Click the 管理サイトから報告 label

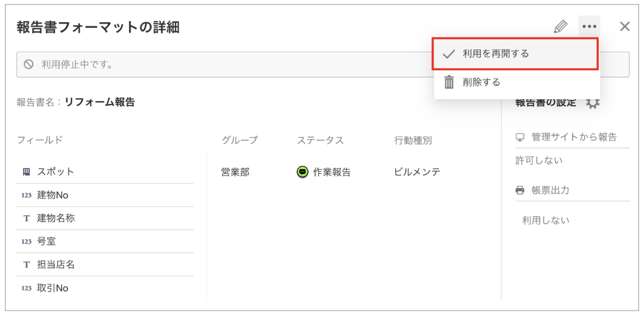(574, 137)
